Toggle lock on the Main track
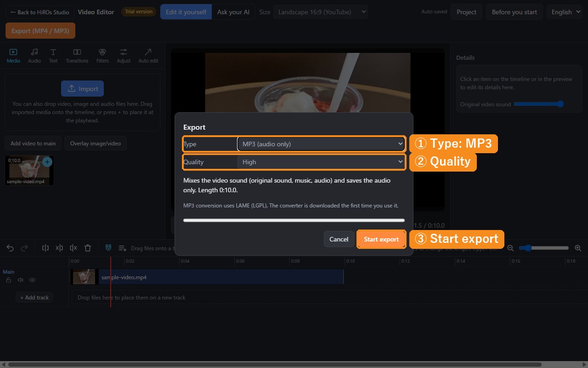Viewport: 588px width, 368px height. (8, 280)
